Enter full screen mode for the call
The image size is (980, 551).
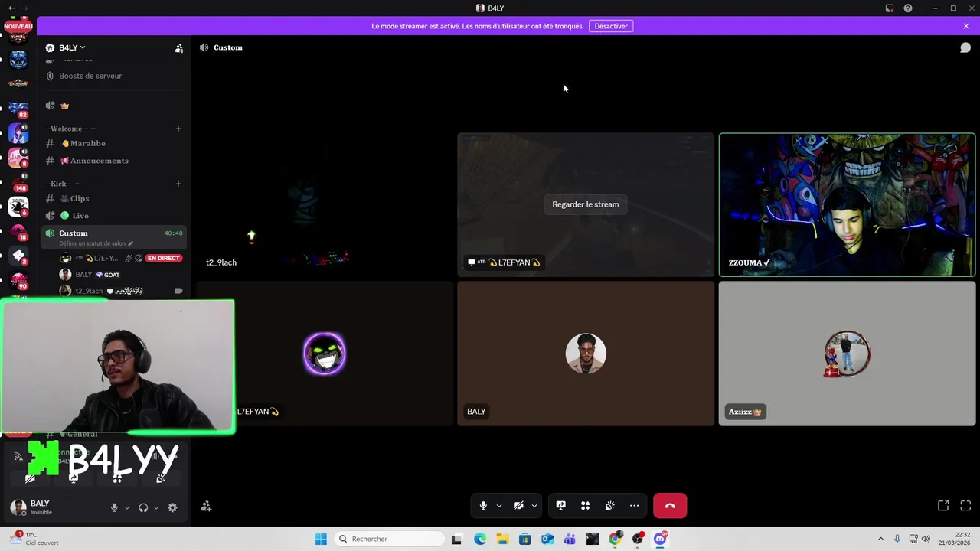[x=965, y=505]
